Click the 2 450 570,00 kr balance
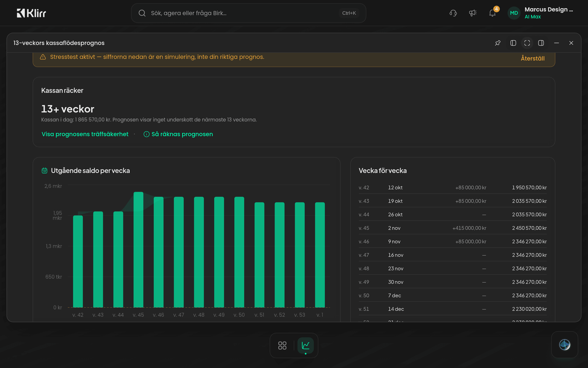 (x=529, y=228)
